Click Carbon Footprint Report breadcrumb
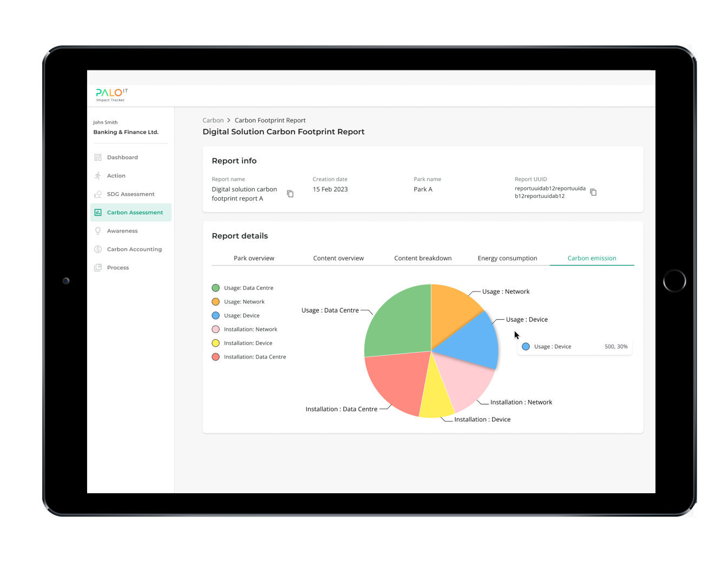The image size is (728, 563). point(270,121)
